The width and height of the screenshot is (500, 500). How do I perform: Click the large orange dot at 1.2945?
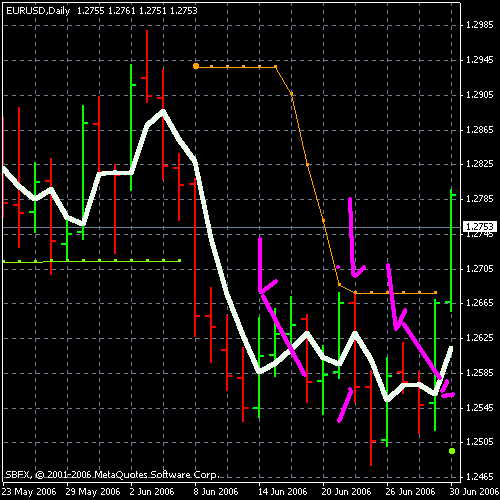coord(196,66)
